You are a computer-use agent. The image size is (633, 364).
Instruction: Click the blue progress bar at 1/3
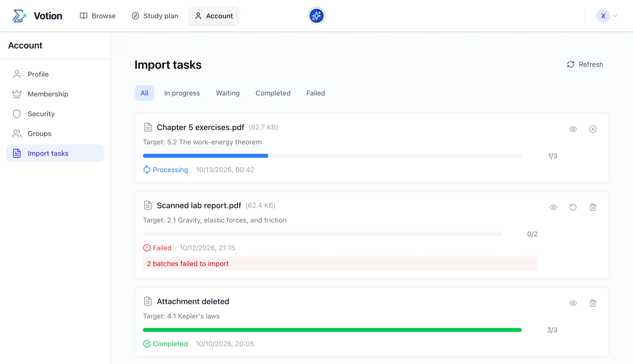pos(332,156)
